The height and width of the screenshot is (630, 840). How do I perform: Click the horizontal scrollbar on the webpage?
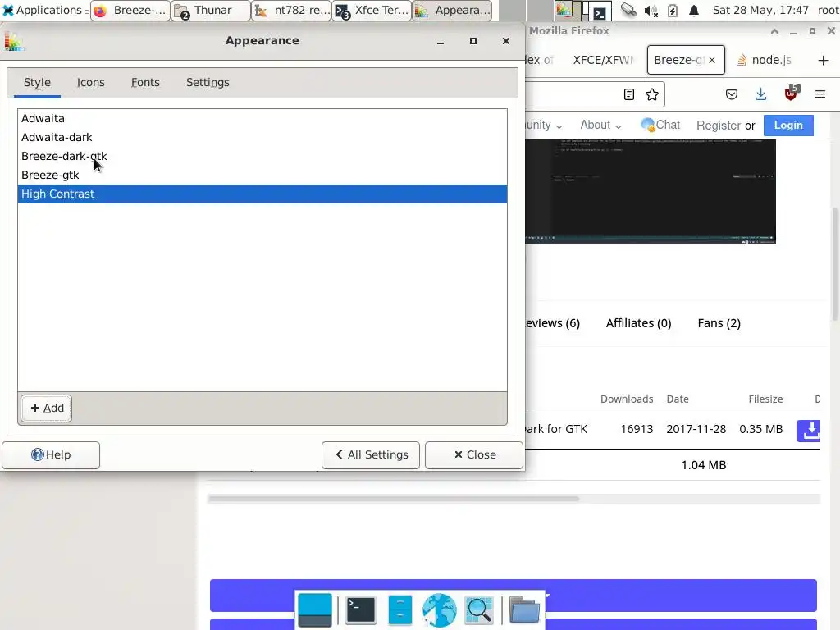[x=394, y=499]
